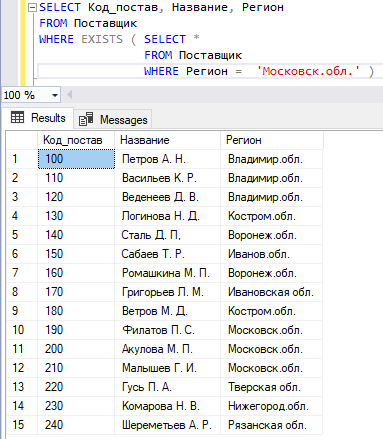Click the cell Комарова Н. В.
This screenshot has height=439, width=383.
(x=167, y=406)
